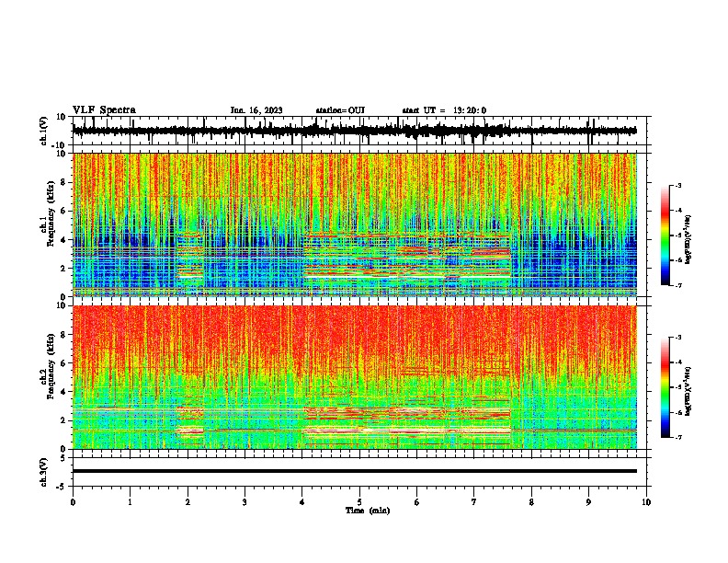Screen dimensions: 728x563
Task: Click the time axis tick label "6"
Action: coord(417,502)
